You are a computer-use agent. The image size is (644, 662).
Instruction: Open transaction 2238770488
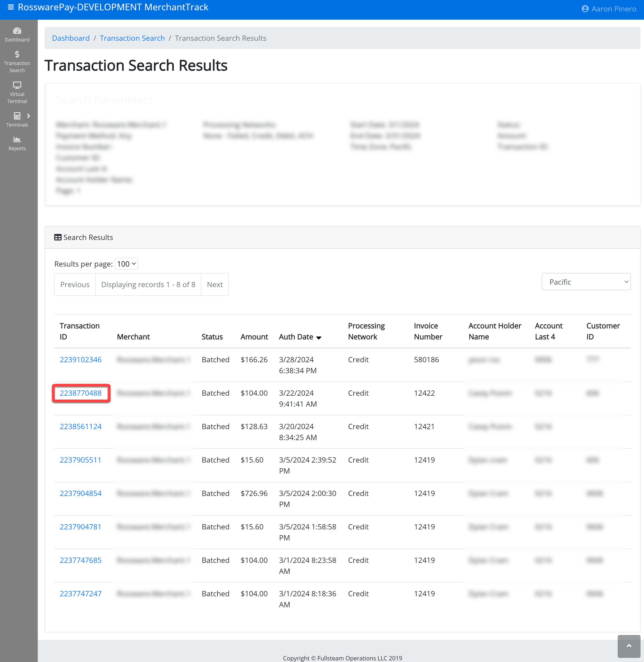[81, 393]
